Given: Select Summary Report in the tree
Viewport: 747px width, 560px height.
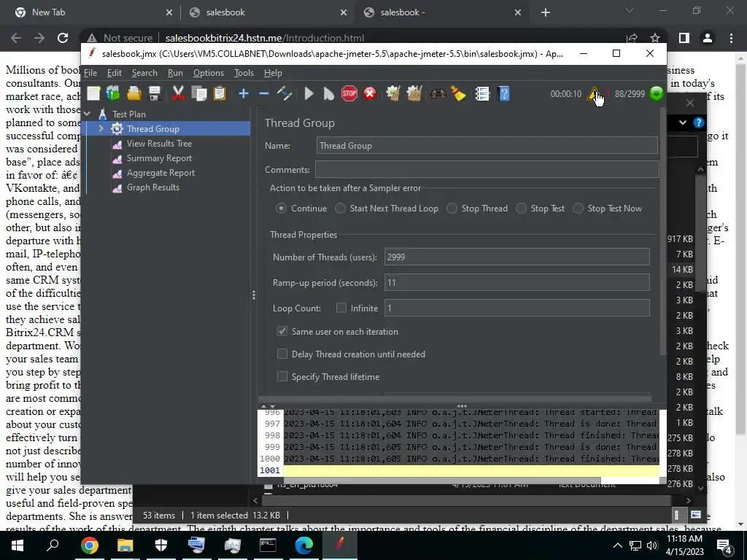Looking at the screenshot, I should pos(159,158).
